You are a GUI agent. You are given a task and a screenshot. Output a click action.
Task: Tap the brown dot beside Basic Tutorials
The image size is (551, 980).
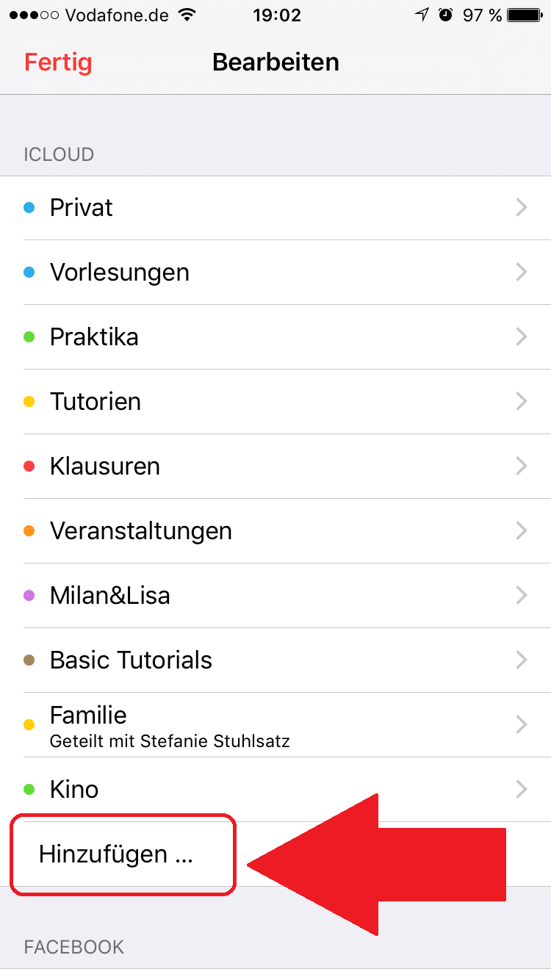[x=29, y=660]
